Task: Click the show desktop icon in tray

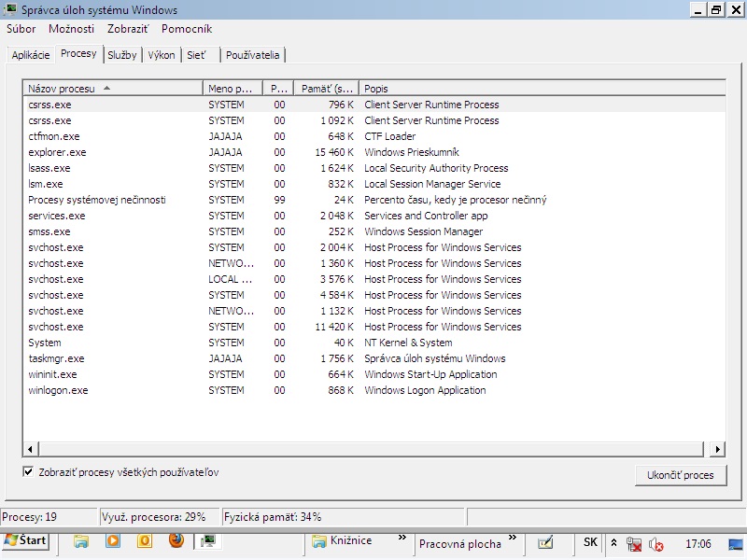Action: tap(737, 543)
